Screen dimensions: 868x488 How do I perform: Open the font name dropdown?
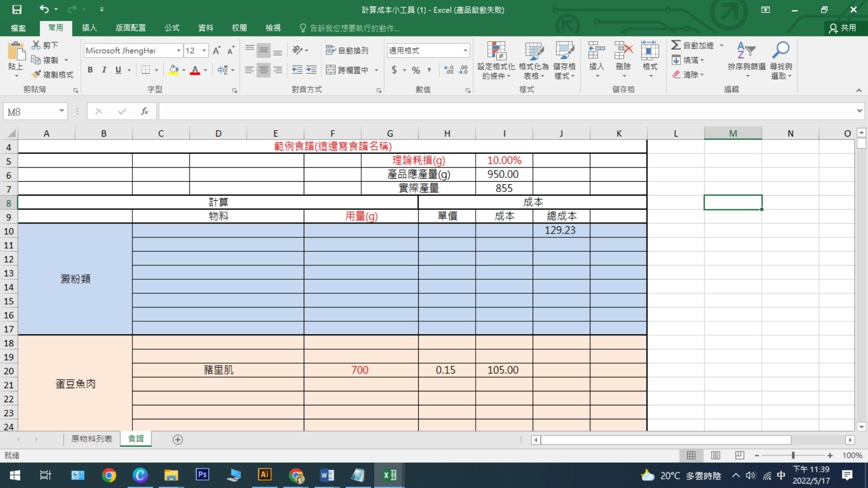pos(179,50)
